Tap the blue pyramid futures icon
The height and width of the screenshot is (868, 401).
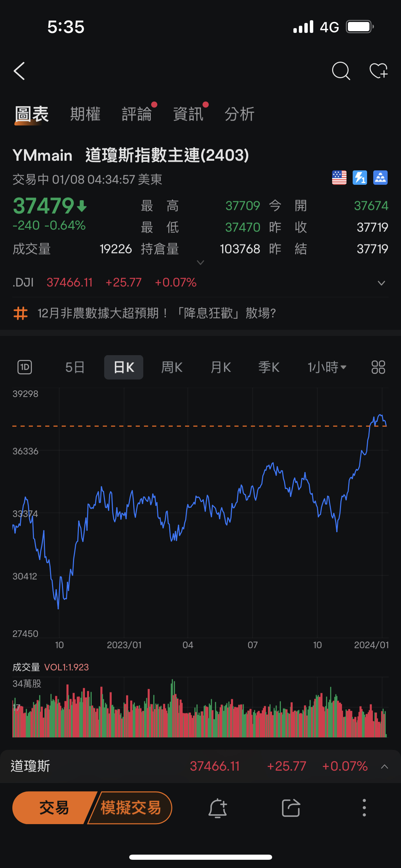point(380,178)
